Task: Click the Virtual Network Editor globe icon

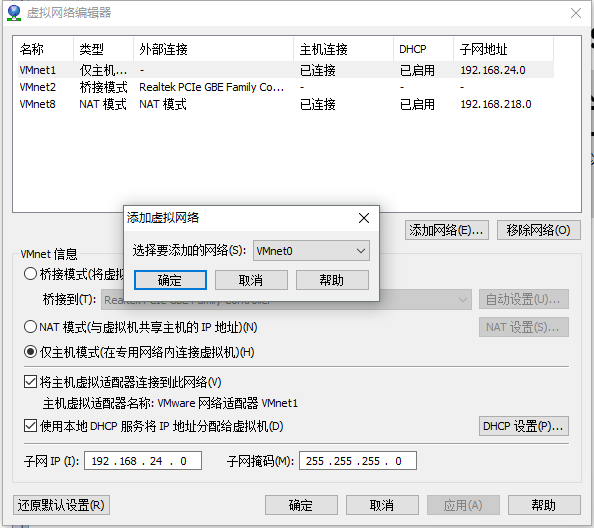Action: coord(14,13)
